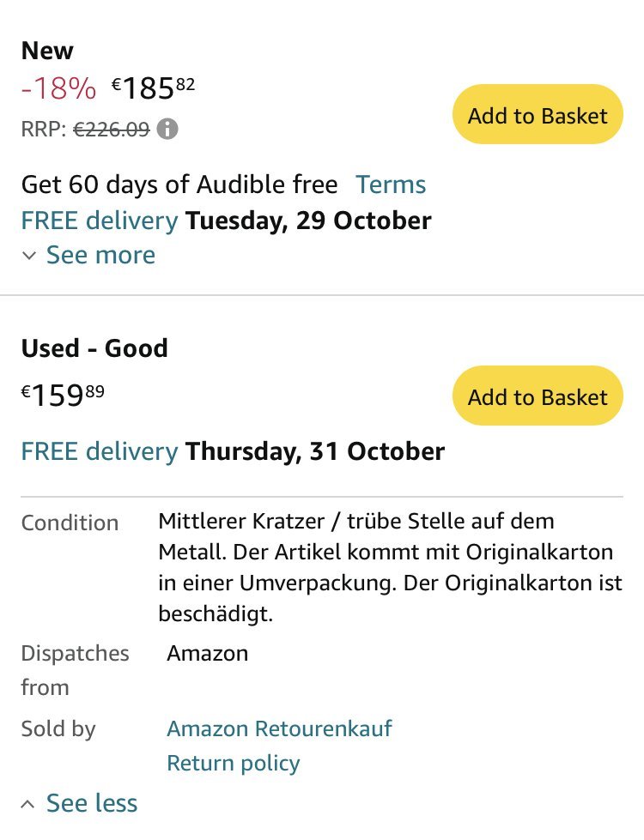Expand See more under New offer
644x840 pixels.
click(100, 255)
